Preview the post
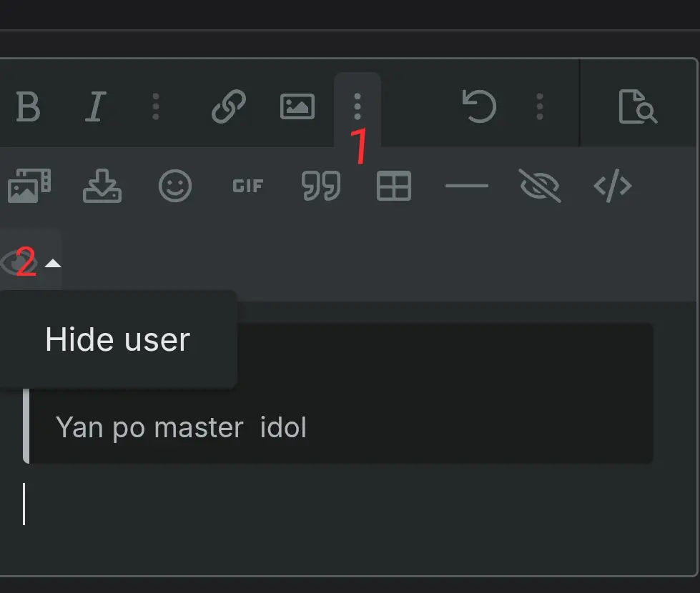 (x=638, y=106)
